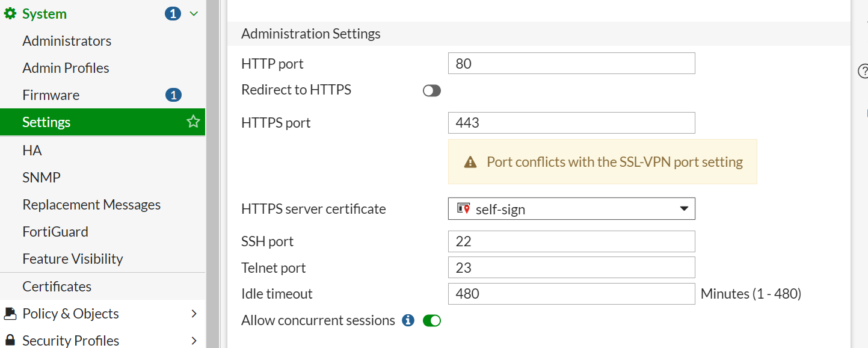Image resolution: width=868 pixels, height=348 pixels.
Task: Click the System gear icon
Action: (x=10, y=14)
